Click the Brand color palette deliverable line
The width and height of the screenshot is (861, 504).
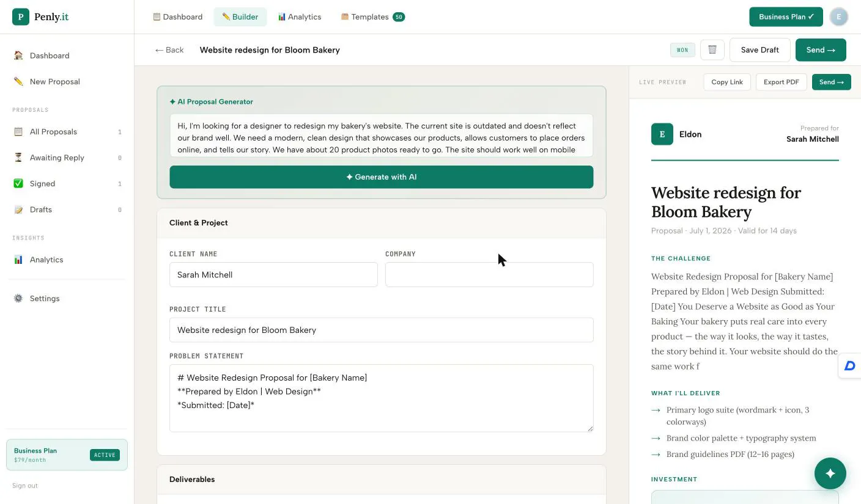point(741,438)
